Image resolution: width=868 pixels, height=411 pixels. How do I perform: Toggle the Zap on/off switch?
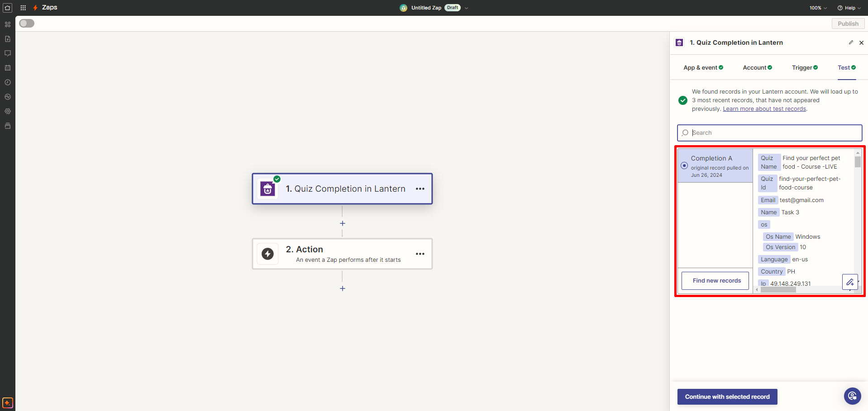[x=27, y=24]
